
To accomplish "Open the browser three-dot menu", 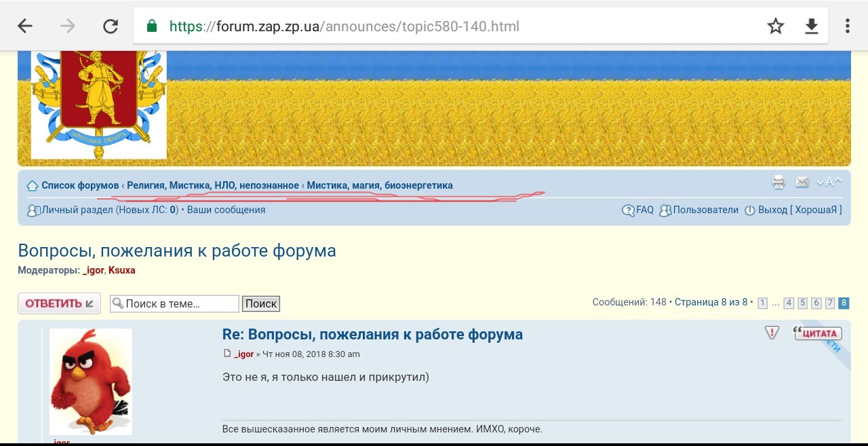I will 848,26.
